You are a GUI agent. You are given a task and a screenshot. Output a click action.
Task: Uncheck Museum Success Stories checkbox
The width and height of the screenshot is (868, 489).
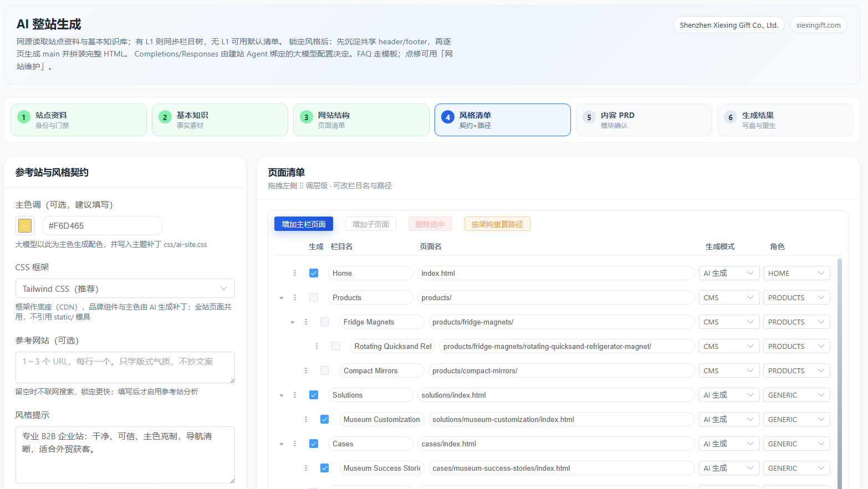point(325,468)
